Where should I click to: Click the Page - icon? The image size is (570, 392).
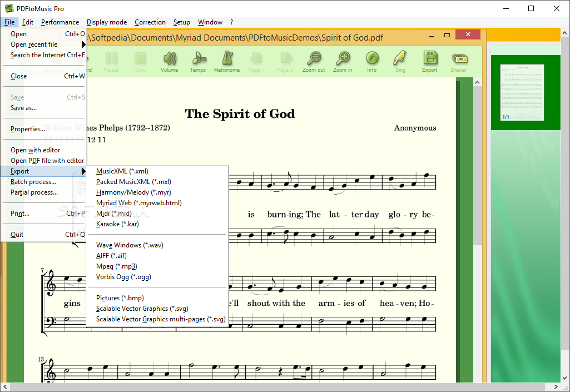tap(257, 58)
